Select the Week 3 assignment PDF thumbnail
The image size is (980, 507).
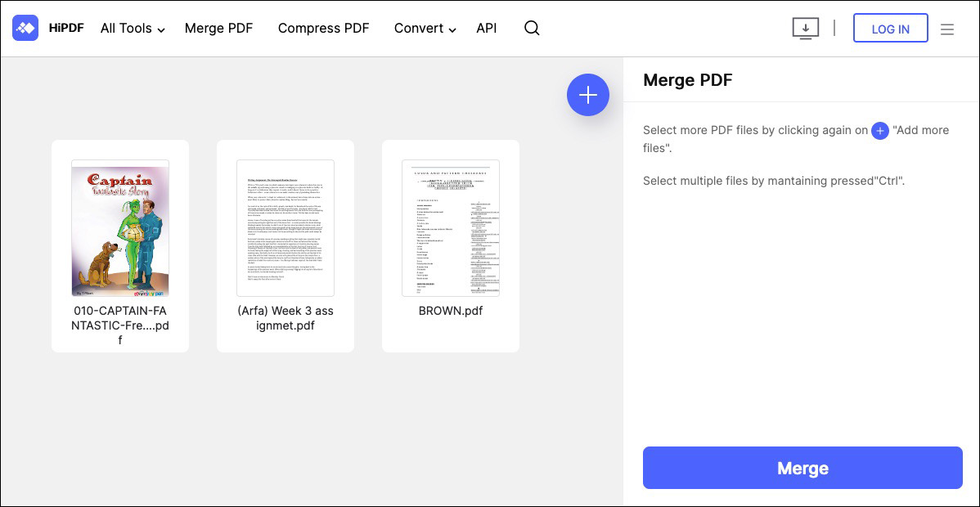coord(285,228)
